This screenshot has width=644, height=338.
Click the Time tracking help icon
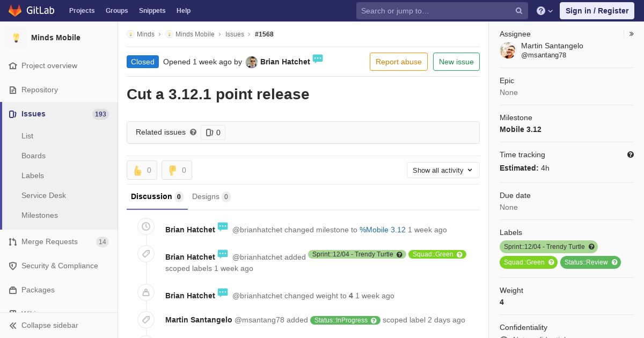tap(631, 155)
